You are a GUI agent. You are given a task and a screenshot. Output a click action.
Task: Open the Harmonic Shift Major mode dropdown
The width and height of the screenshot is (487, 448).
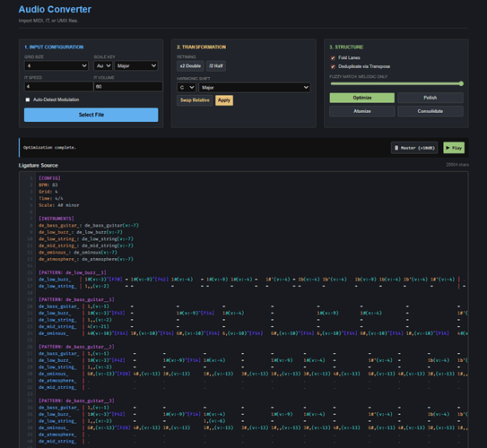click(255, 88)
